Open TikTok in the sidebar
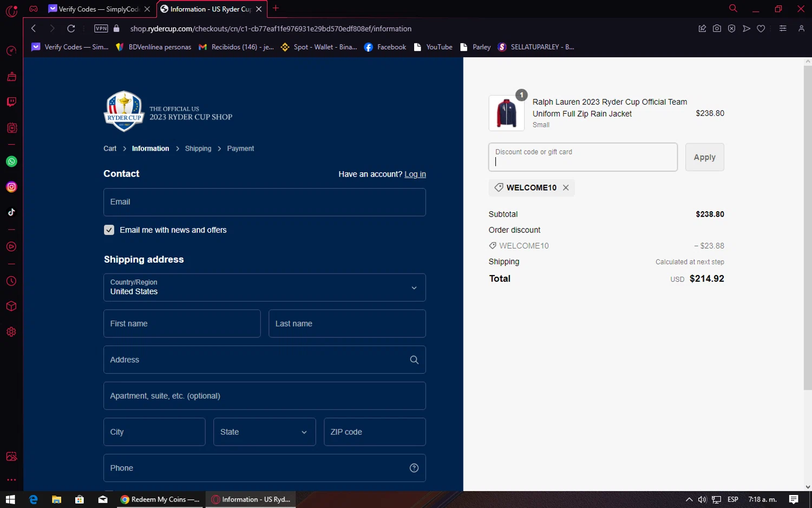 point(11,212)
